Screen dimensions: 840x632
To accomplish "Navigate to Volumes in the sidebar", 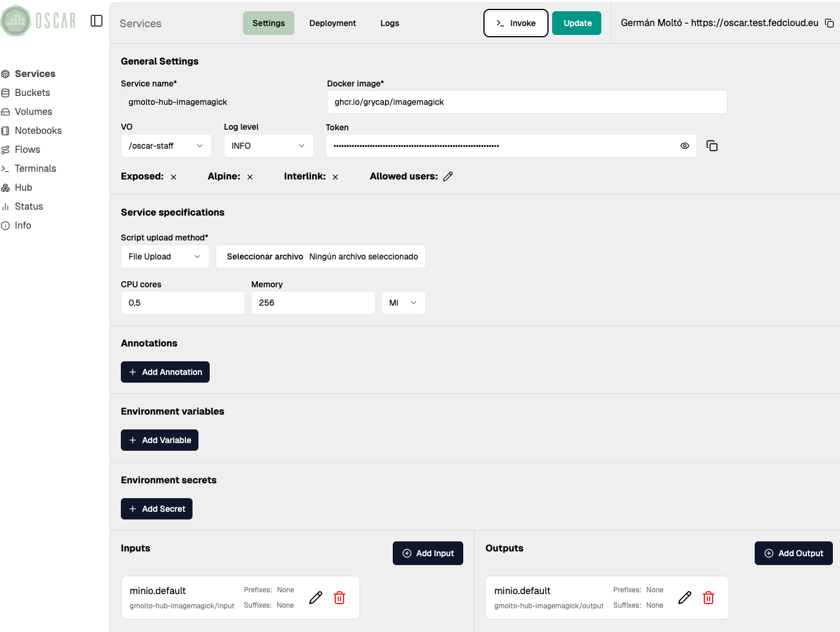I will (x=34, y=111).
